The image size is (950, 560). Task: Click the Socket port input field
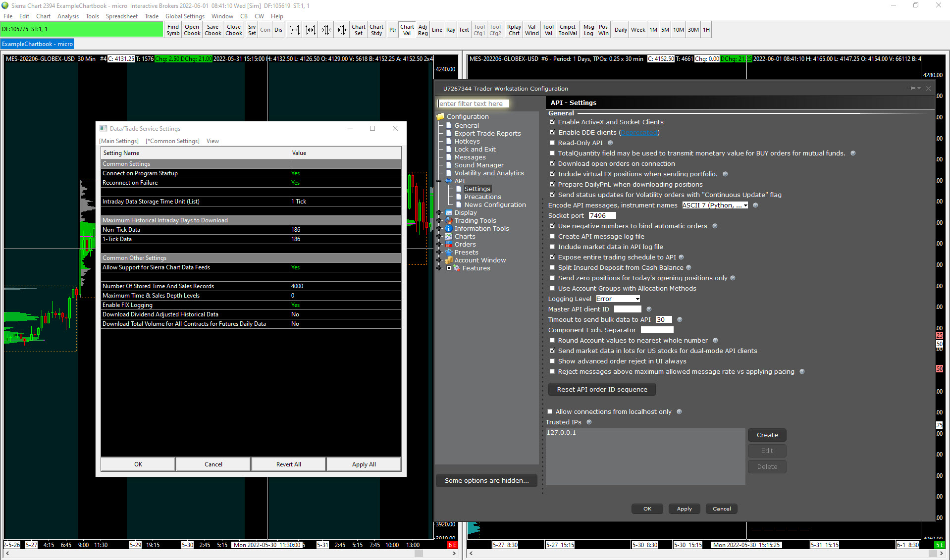pyautogui.click(x=602, y=216)
